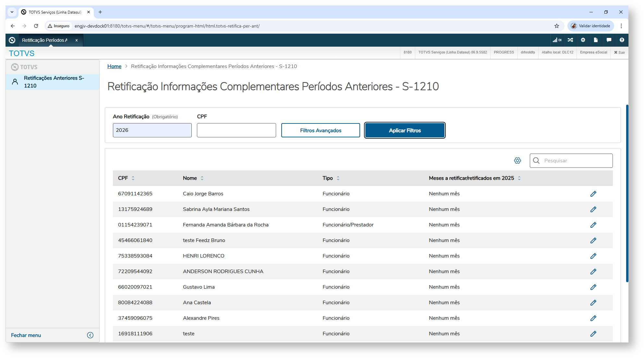
Task: Open the header gear settings icon
Action: pos(583,40)
